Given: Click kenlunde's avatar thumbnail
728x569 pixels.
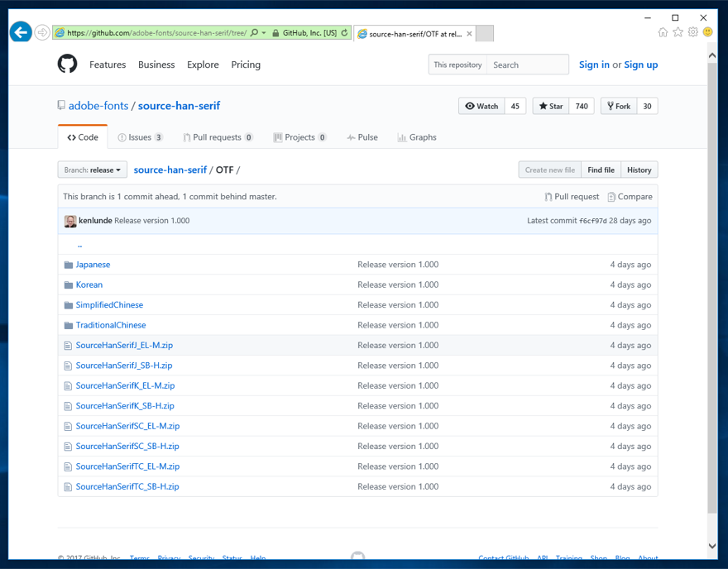Looking at the screenshot, I should 70,221.
